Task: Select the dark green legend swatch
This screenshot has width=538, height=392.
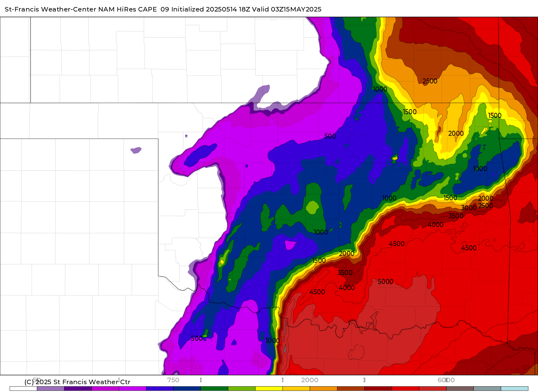Action: tap(214, 389)
